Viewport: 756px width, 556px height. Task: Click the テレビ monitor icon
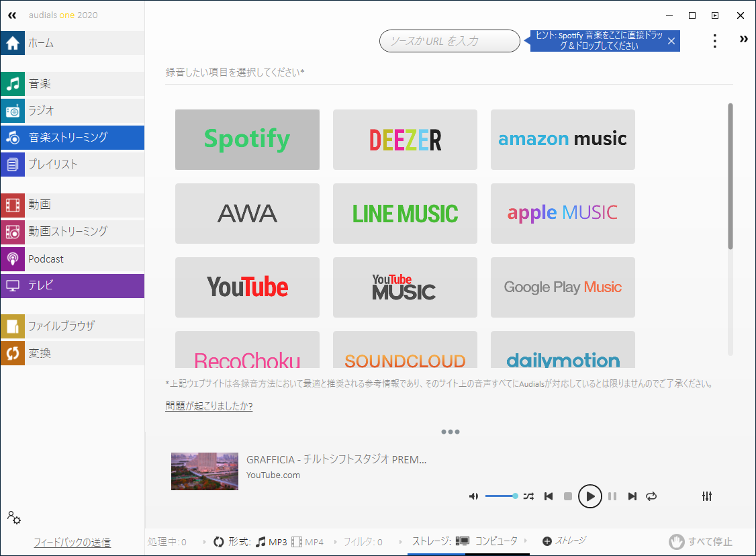13,285
